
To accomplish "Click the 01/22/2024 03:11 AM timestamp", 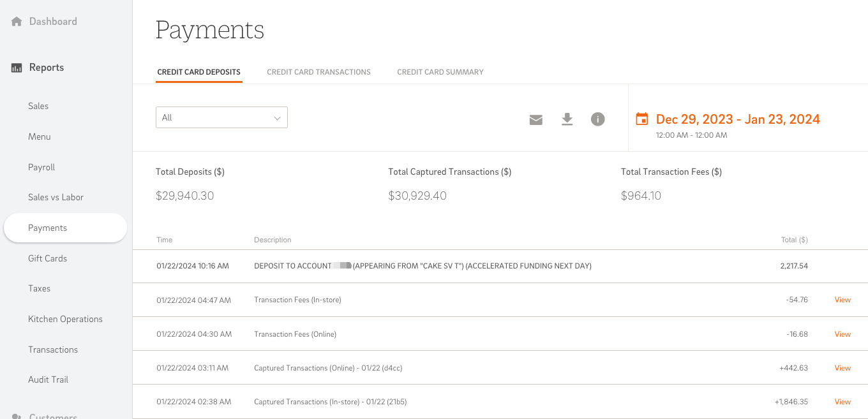I will coord(192,368).
